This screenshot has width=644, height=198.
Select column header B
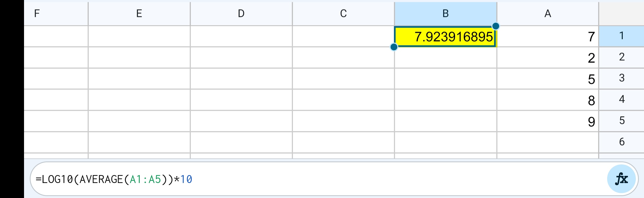(445, 13)
